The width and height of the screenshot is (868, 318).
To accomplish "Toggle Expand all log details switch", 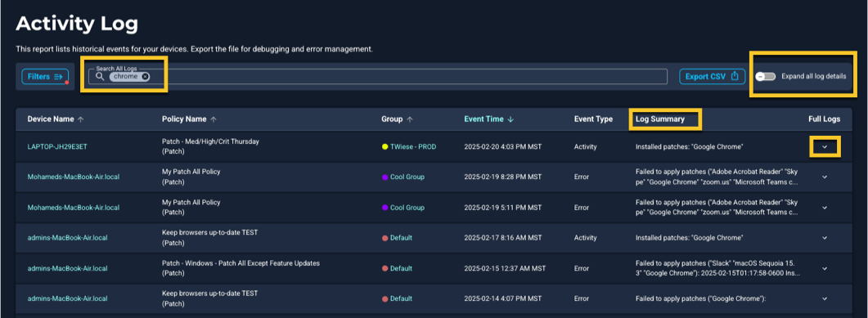I will click(766, 76).
